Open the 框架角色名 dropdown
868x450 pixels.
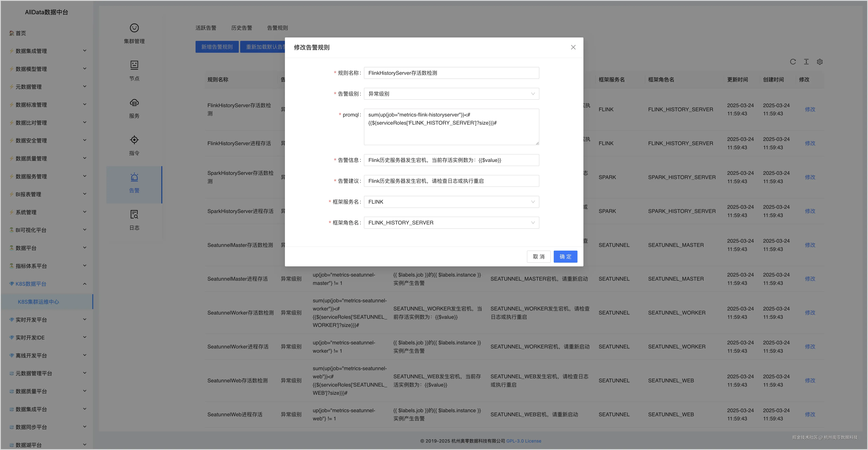coord(451,223)
